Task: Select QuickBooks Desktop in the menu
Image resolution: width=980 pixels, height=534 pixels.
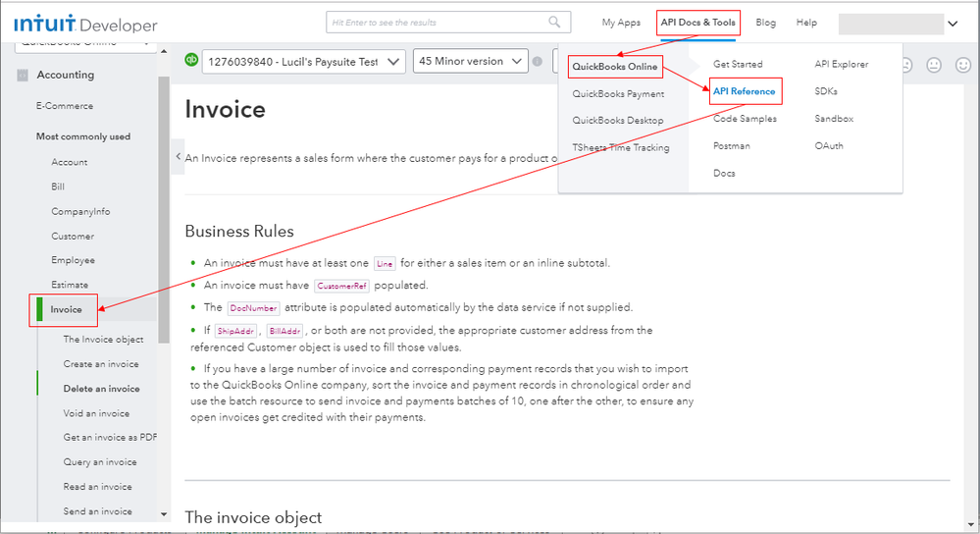Action: pyautogui.click(x=617, y=120)
